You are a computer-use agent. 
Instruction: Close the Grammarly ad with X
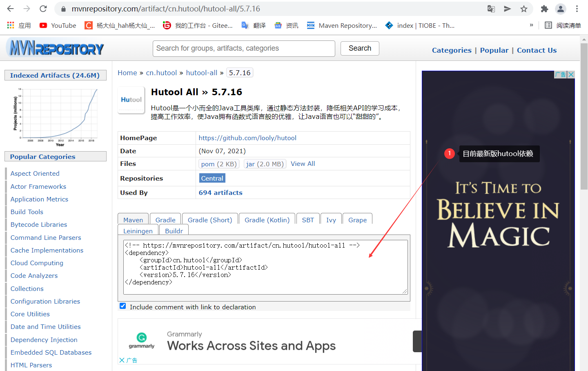[x=122, y=360]
